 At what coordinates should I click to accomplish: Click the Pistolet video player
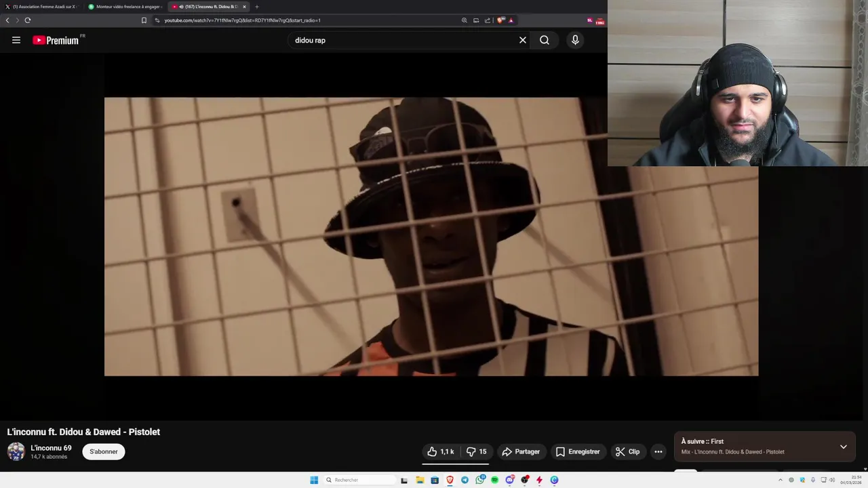point(431,237)
